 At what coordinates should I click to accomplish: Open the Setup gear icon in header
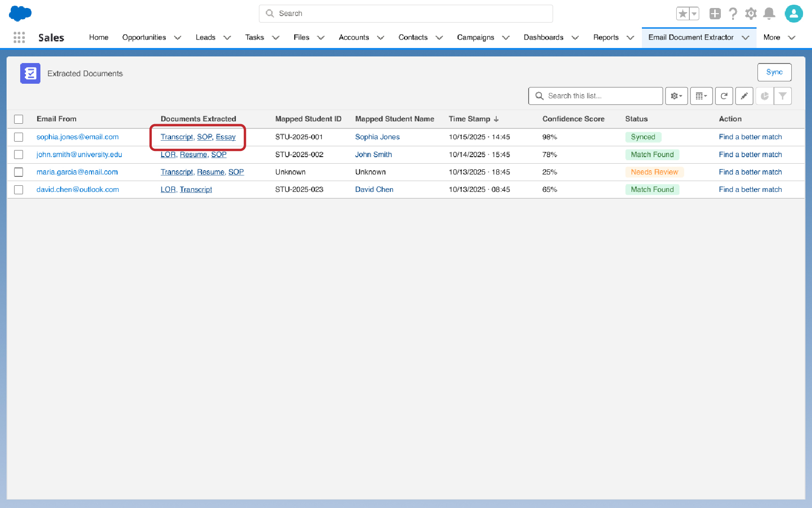[751, 14]
